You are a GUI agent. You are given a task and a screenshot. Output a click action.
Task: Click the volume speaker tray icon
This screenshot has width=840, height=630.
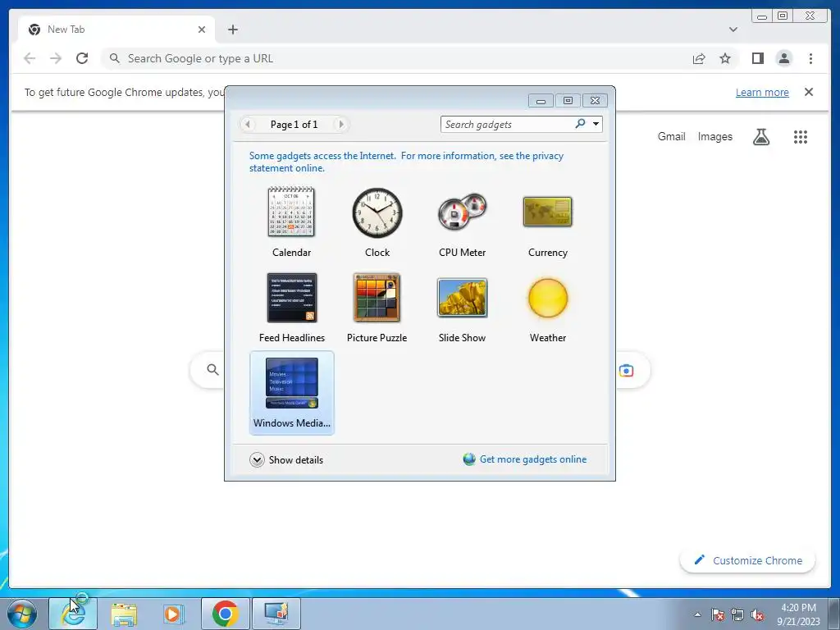tap(757, 614)
